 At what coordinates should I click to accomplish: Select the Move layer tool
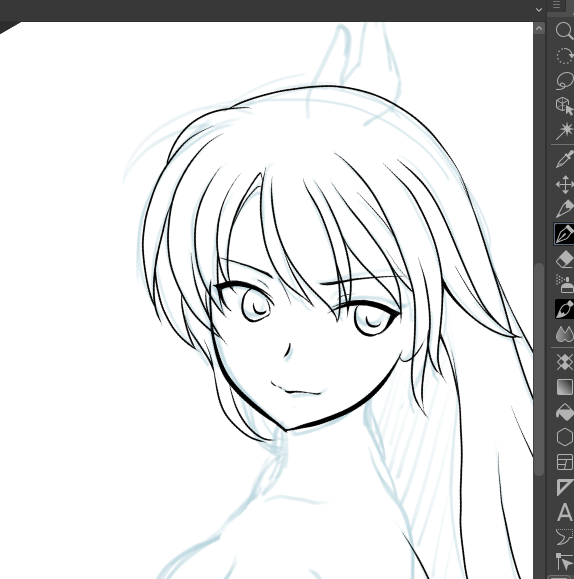pyautogui.click(x=565, y=184)
